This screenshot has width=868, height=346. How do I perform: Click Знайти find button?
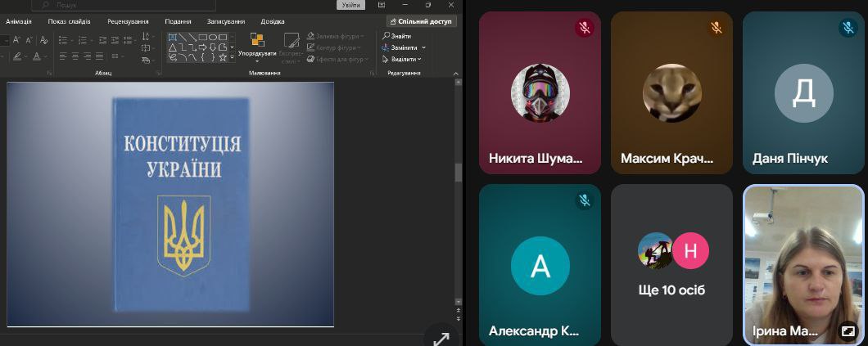(397, 36)
